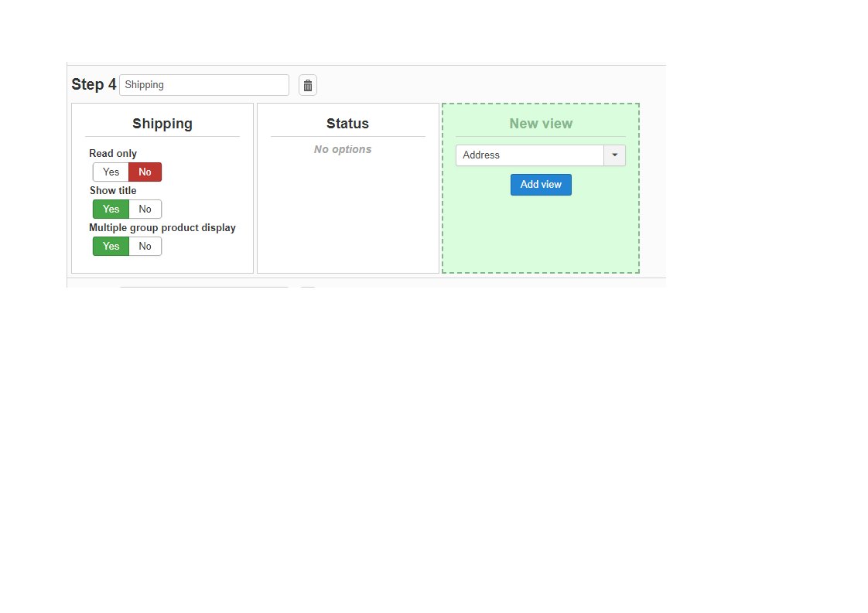Click the No options text
The image size is (868, 613).
343,149
